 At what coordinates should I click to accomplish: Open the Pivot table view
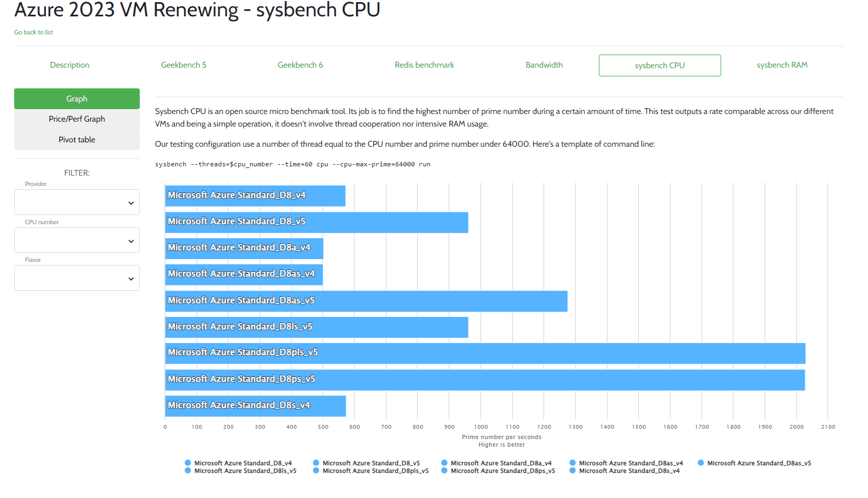pyautogui.click(x=76, y=139)
